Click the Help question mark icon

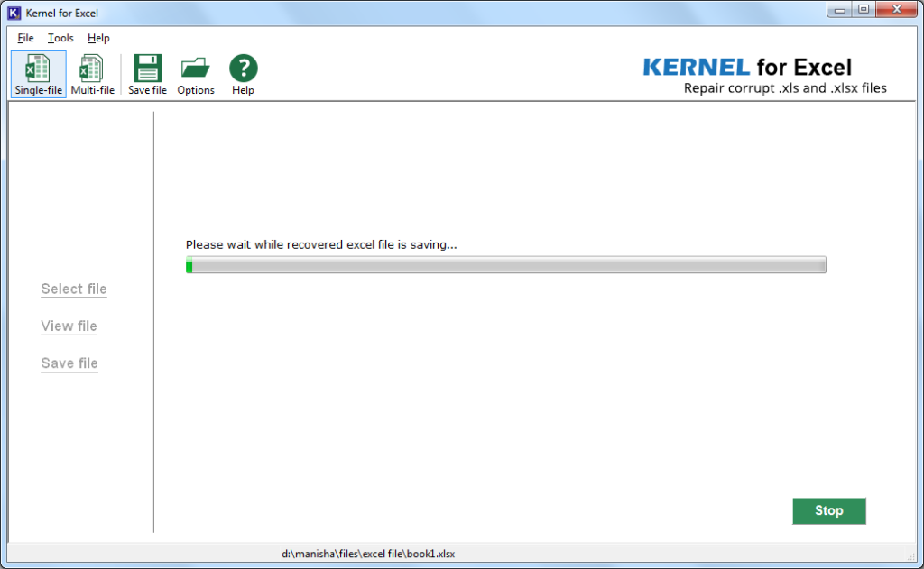tap(242, 74)
